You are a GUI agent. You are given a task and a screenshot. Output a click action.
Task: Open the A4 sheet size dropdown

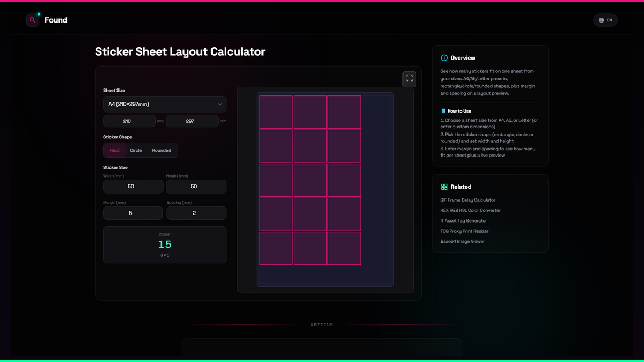(x=165, y=104)
